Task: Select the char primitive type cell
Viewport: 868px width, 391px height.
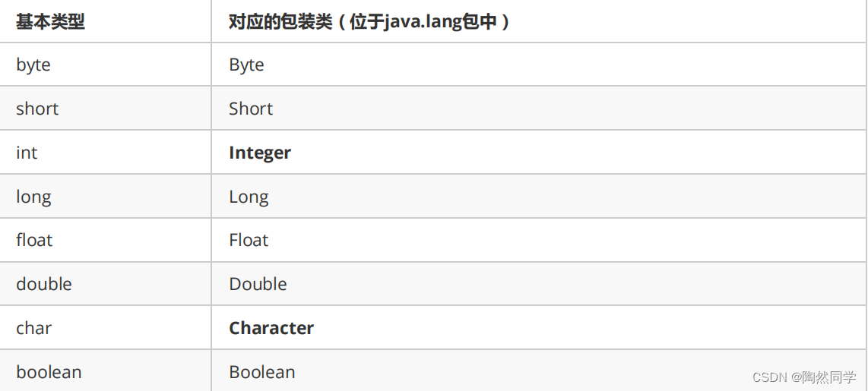Action: [33, 328]
